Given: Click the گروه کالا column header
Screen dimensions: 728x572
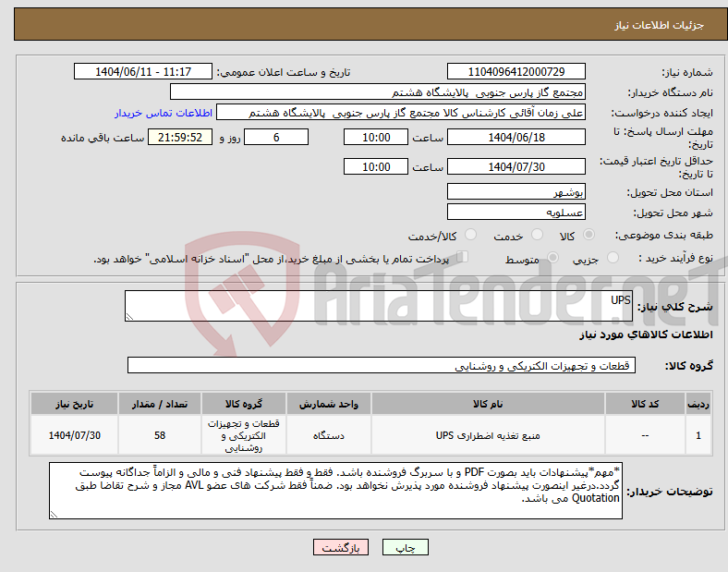Looking at the screenshot, I should coord(244,404).
